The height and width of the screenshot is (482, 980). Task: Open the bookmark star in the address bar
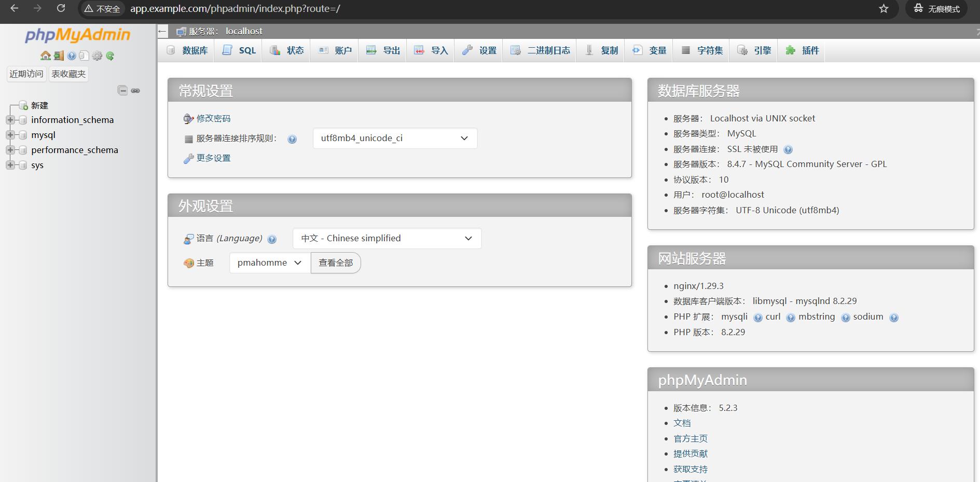click(884, 9)
